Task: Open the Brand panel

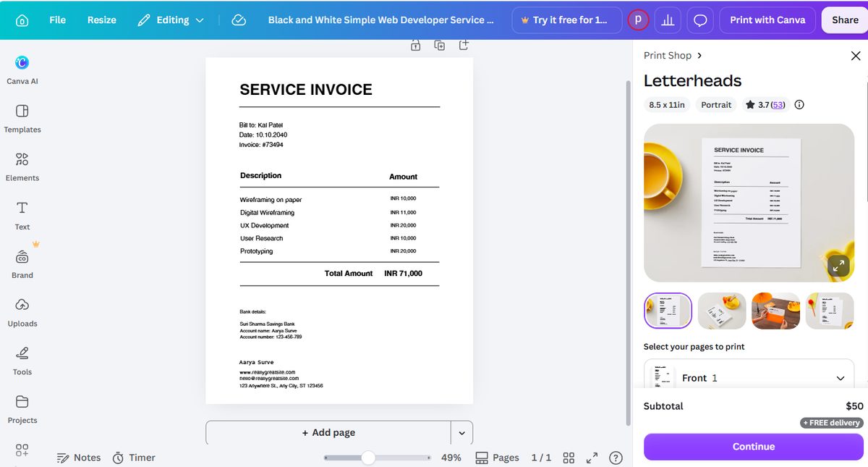Action: pos(22,264)
